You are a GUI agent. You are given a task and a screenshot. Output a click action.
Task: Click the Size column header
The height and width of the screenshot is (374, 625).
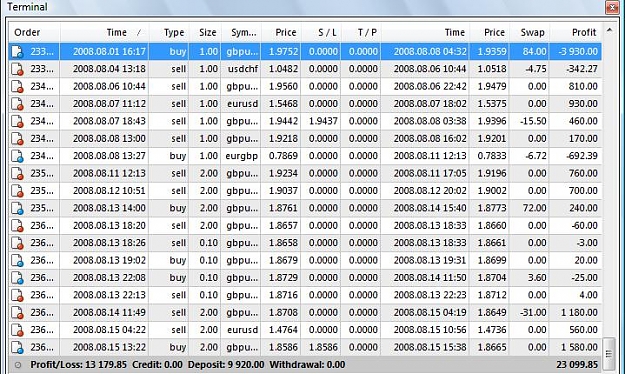(x=205, y=32)
